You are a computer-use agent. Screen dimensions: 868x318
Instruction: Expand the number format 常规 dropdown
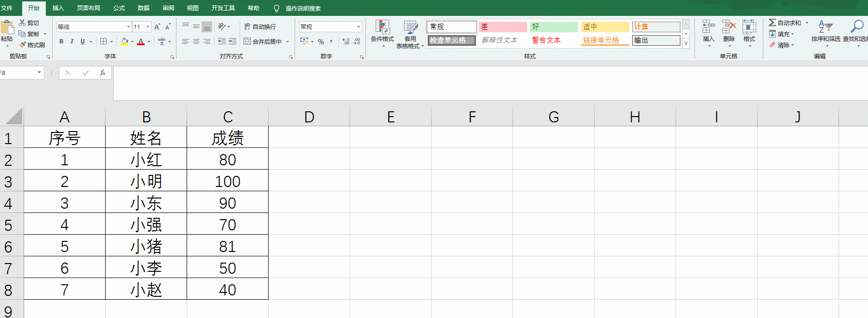click(358, 27)
